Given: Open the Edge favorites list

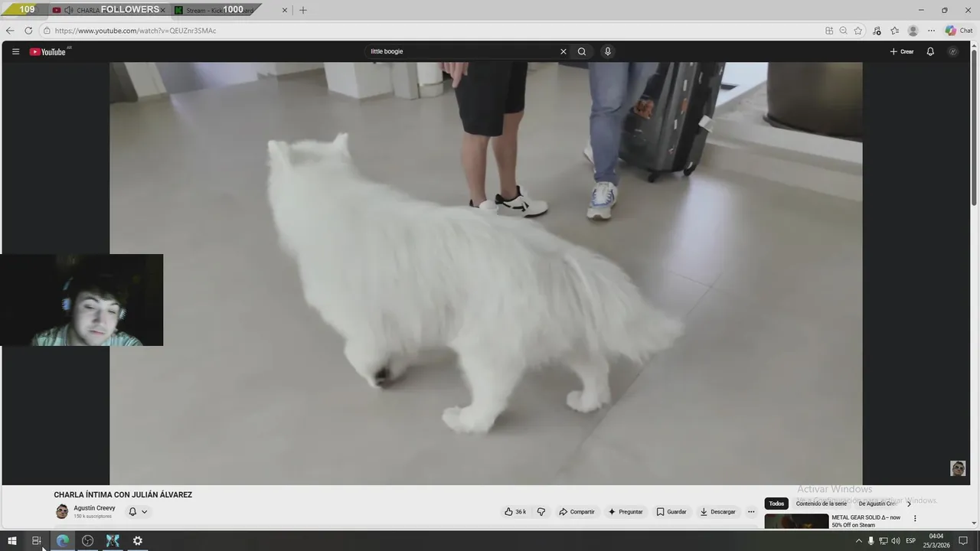Looking at the screenshot, I should [x=894, y=31].
